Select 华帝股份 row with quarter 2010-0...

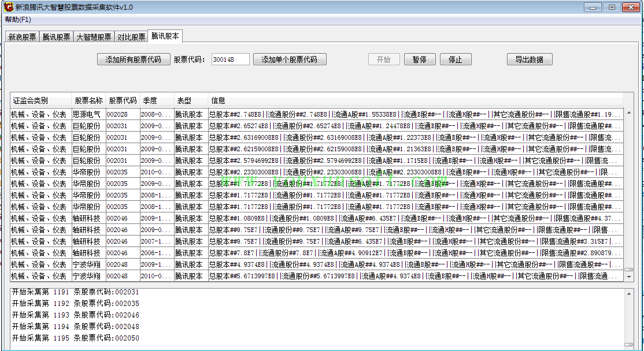tap(317, 172)
